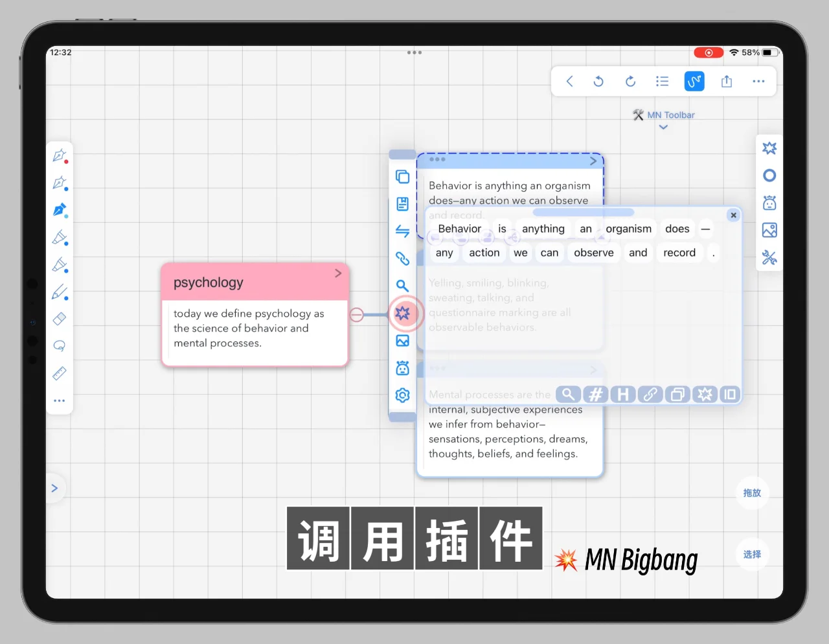
Task: Select the word 'record' chip
Action: coord(679,253)
